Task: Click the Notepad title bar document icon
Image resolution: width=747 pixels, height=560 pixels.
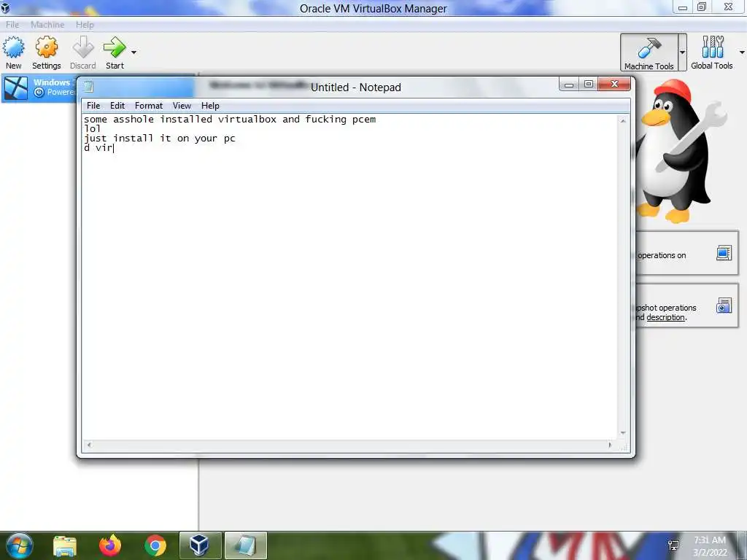Action: click(x=88, y=87)
